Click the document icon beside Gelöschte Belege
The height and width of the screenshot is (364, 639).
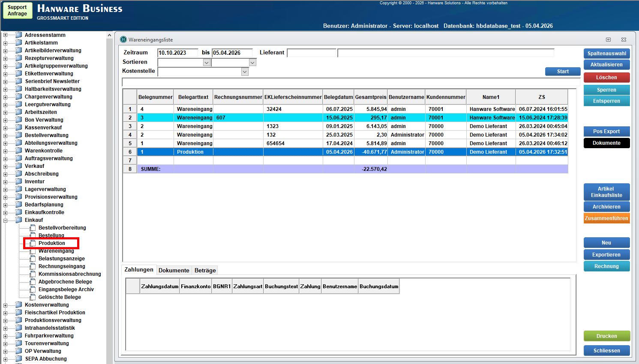point(33,297)
